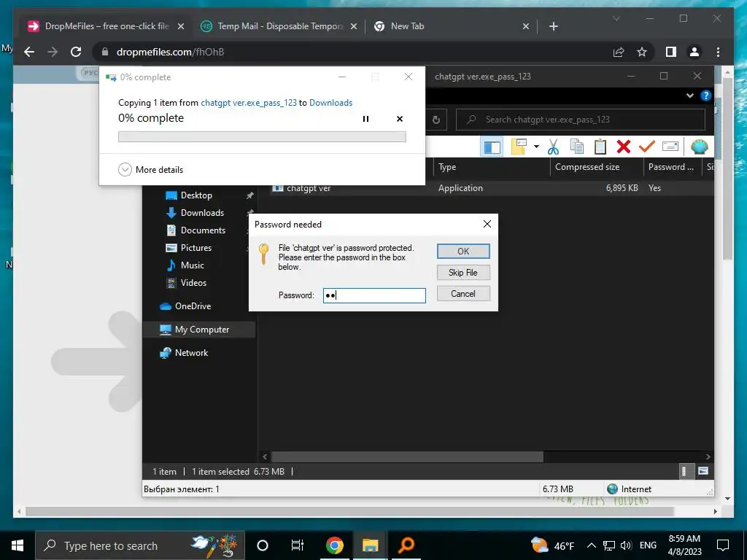Focus the Search chatgpt ver.exe_pass_123 box
Viewport: 747px width, 560px height.
click(x=580, y=120)
